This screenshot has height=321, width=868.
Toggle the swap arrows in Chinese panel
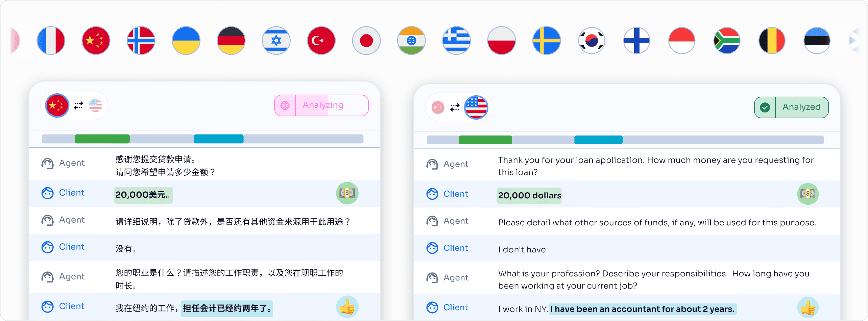(x=78, y=105)
